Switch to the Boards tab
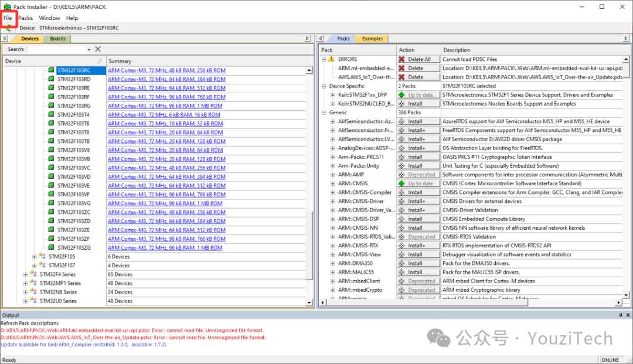 pyautogui.click(x=57, y=39)
